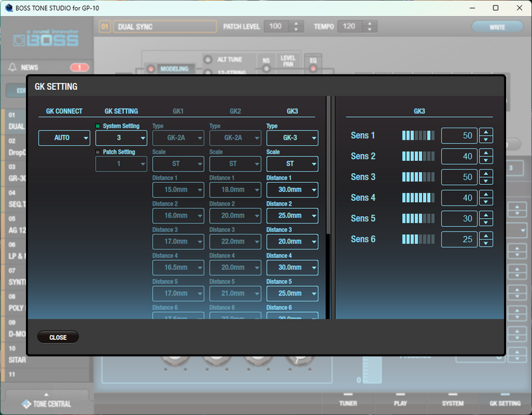Enable the System Setting checkbox

[x=97, y=126]
